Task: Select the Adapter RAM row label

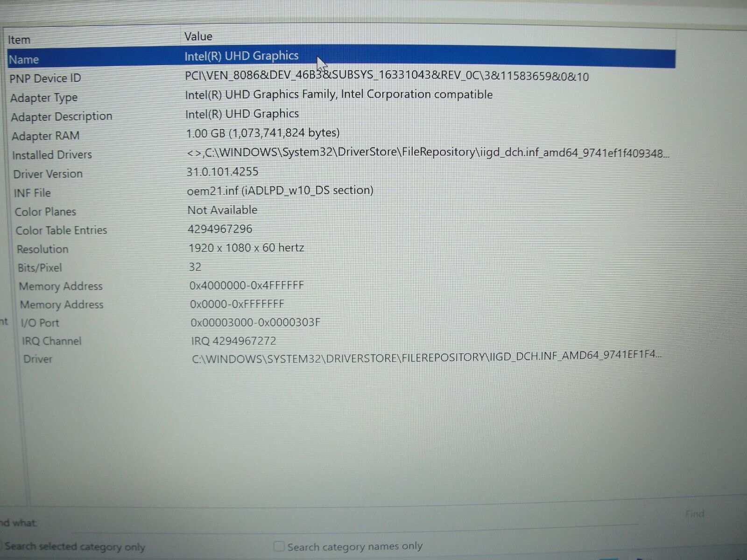Action: click(x=46, y=136)
